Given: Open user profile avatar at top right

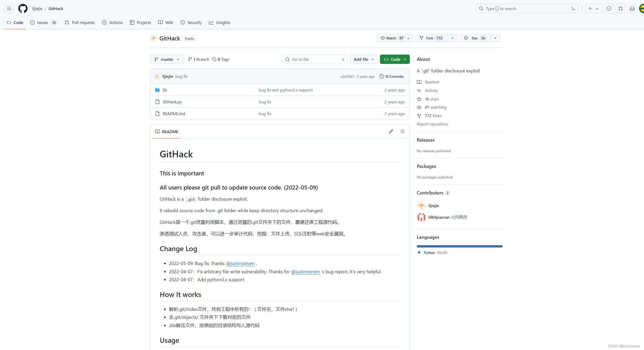Looking at the screenshot, I should pyautogui.click(x=642, y=8).
